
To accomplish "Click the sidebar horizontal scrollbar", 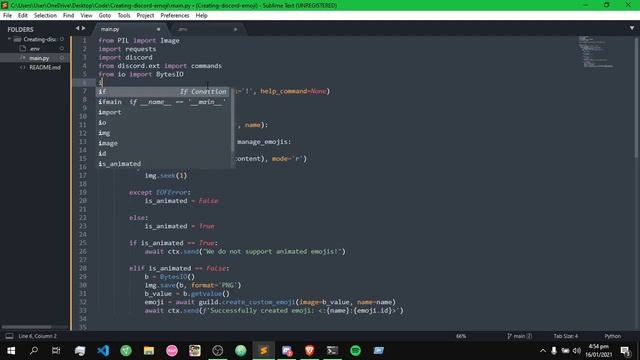I will click(27, 327).
